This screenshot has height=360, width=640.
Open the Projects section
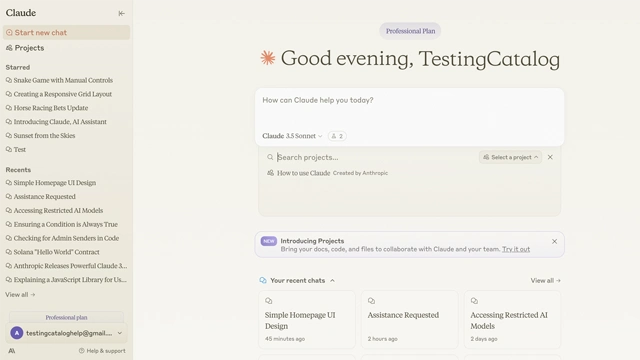click(25, 48)
